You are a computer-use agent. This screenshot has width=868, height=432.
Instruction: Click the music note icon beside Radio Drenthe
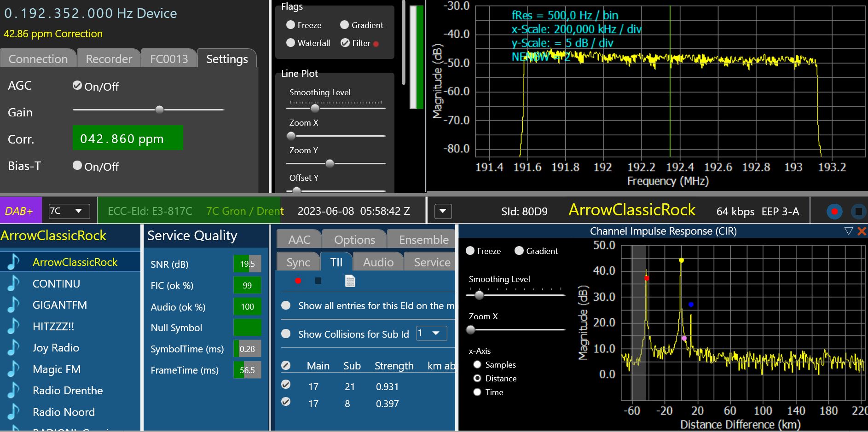[13, 391]
